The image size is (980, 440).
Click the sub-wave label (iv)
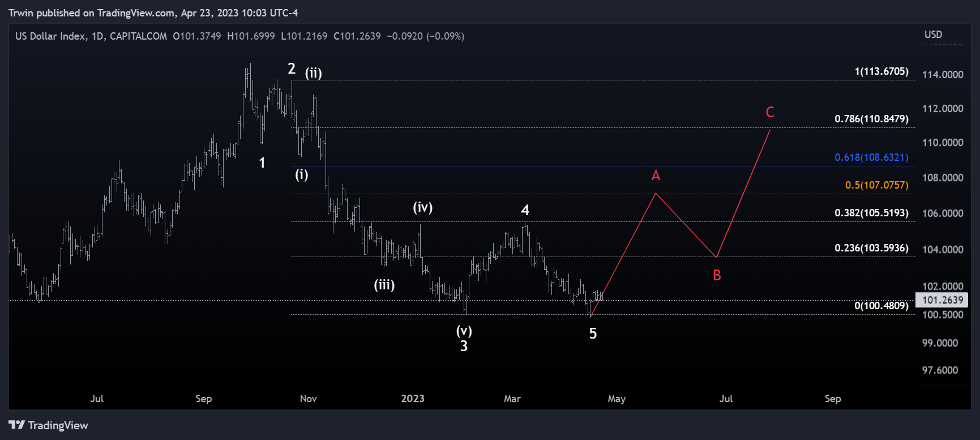pos(423,207)
